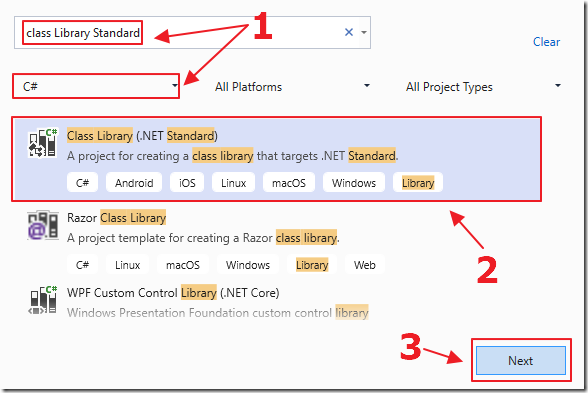
Task: Clear search text with X icon
Action: point(349,32)
